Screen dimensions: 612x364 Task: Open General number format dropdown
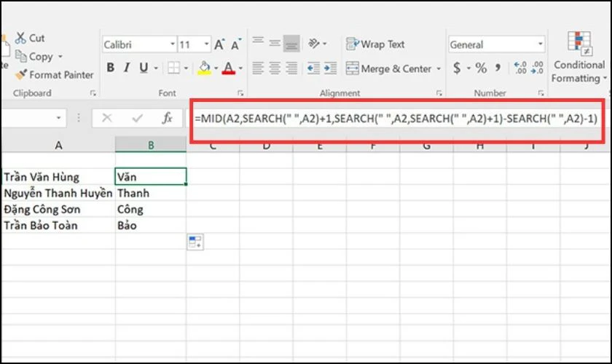[540, 44]
